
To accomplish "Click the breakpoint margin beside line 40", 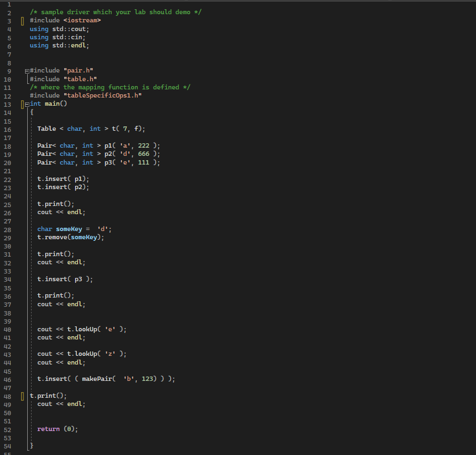I will [x=22, y=329].
